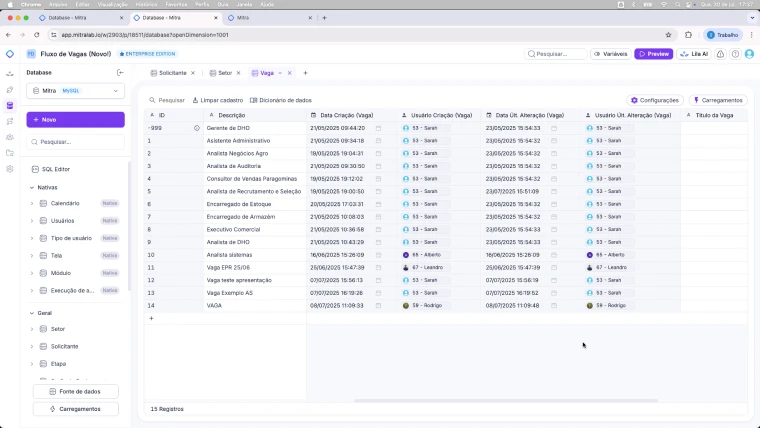This screenshot has width=760, height=428.
Task: Bookmark this page with star icon
Action: [668, 35]
